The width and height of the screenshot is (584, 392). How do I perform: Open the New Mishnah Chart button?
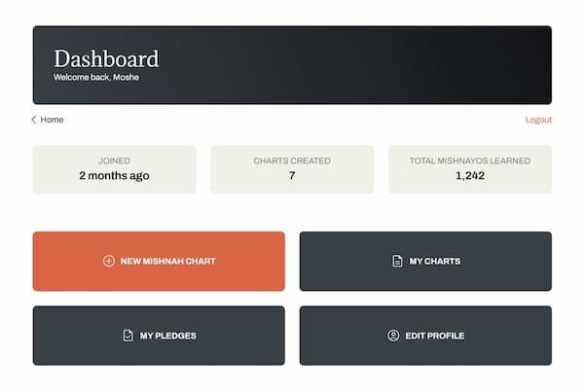click(x=159, y=261)
